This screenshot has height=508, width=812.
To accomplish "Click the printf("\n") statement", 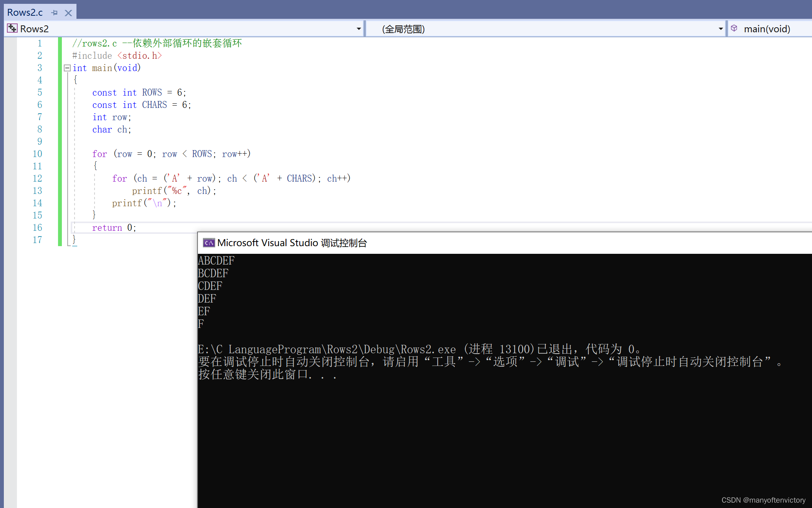I will pos(144,203).
